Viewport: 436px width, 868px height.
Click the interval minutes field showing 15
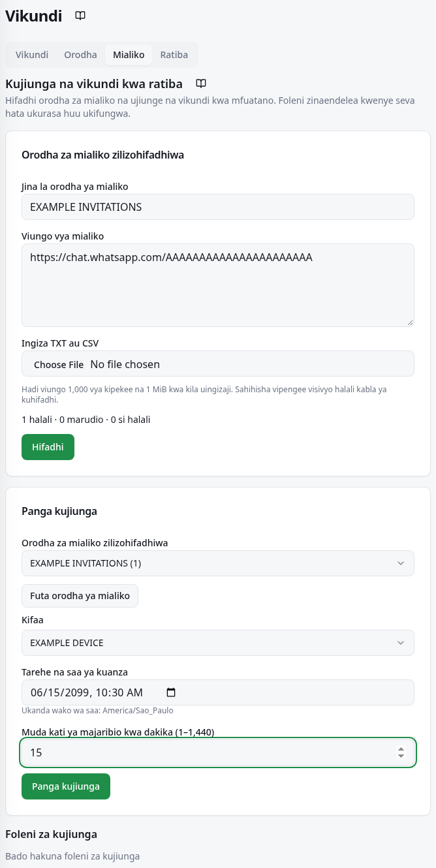218,752
